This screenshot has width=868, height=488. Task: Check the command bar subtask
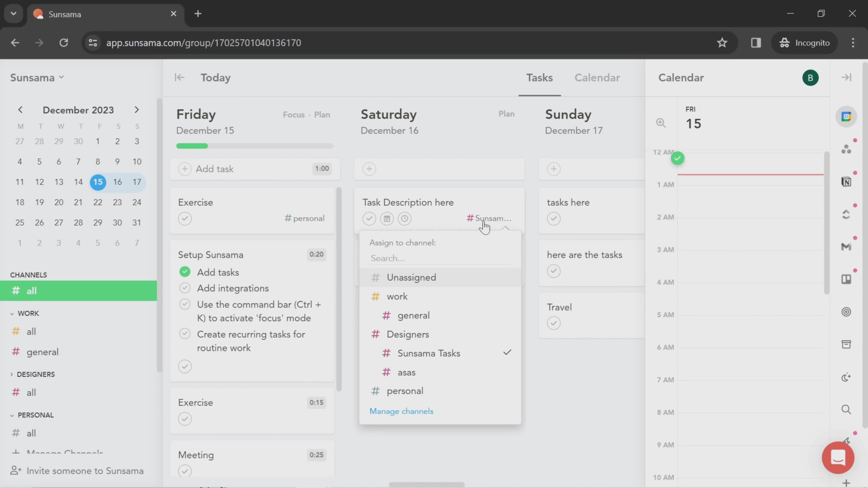coord(185,304)
